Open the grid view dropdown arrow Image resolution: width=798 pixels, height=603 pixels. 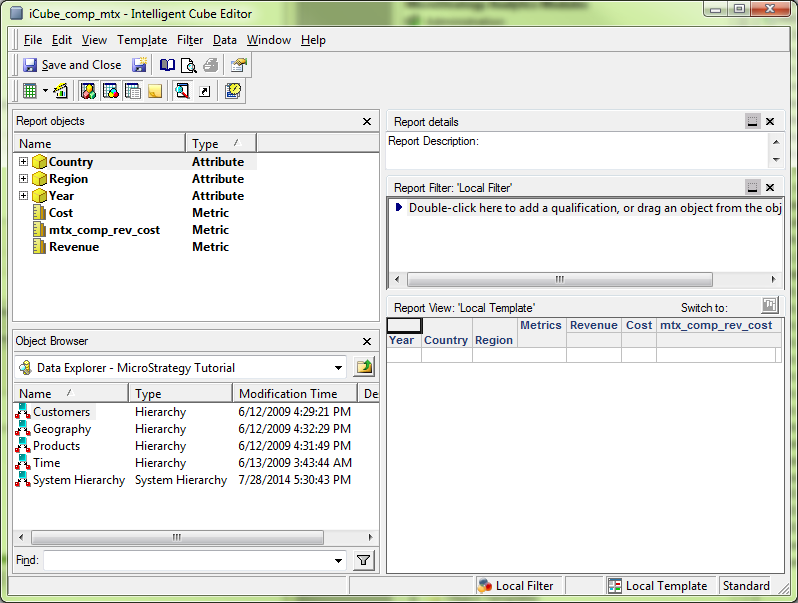coord(45,91)
